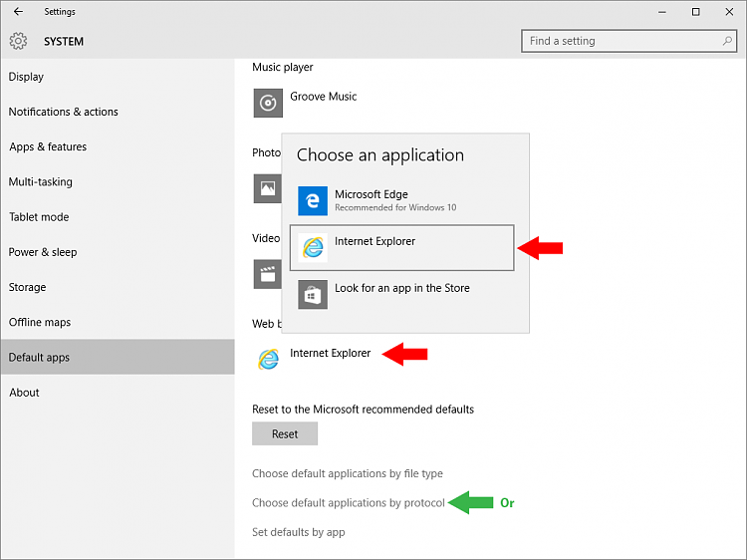
Task: Click the Photo viewer app icon
Action: pyautogui.click(x=267, y=188)
